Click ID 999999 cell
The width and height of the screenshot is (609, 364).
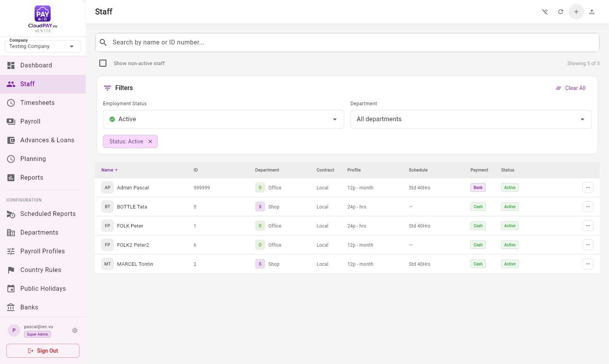(201, 187)
